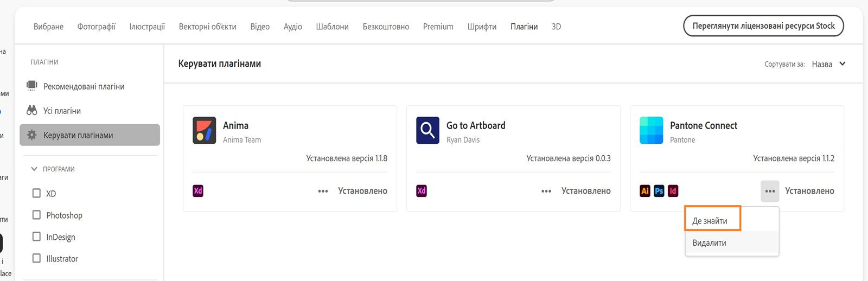
Task: Click the Anima Team author name
Action: pyautogui.click(x=242, y=140)
